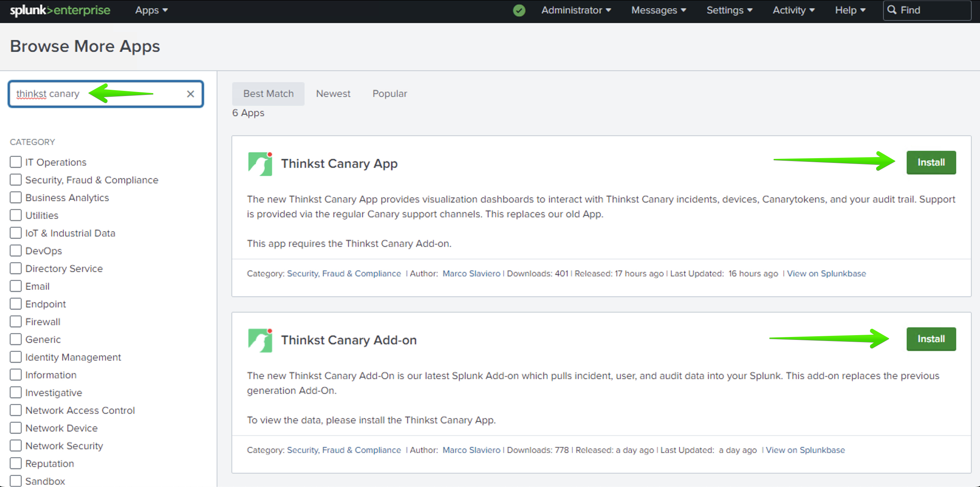Tick the Network Device checkbox
The image size is (980, 487).
(16, 428)
